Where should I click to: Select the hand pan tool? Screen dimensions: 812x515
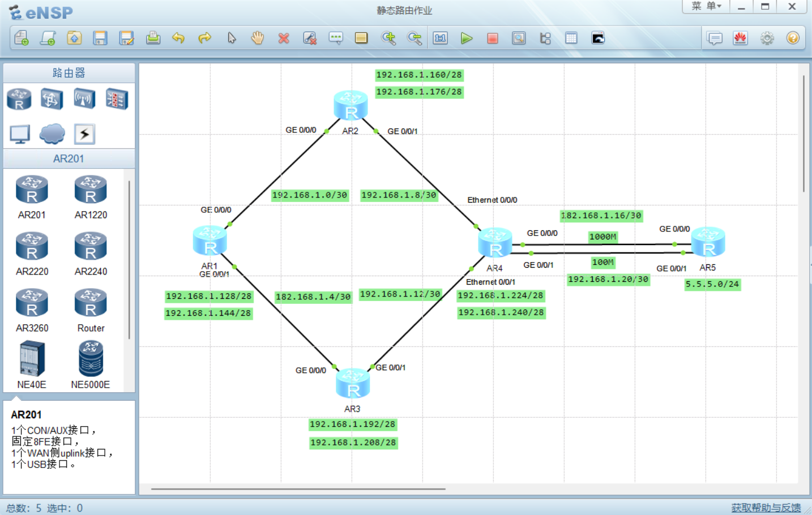click(x=258, y=38)
